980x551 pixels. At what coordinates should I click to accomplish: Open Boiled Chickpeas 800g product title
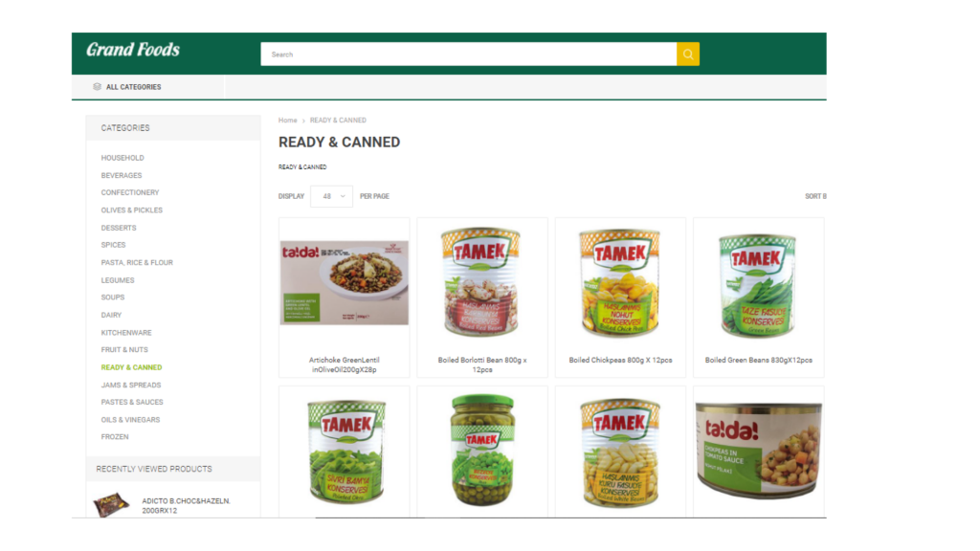click(x=620, y=360)
